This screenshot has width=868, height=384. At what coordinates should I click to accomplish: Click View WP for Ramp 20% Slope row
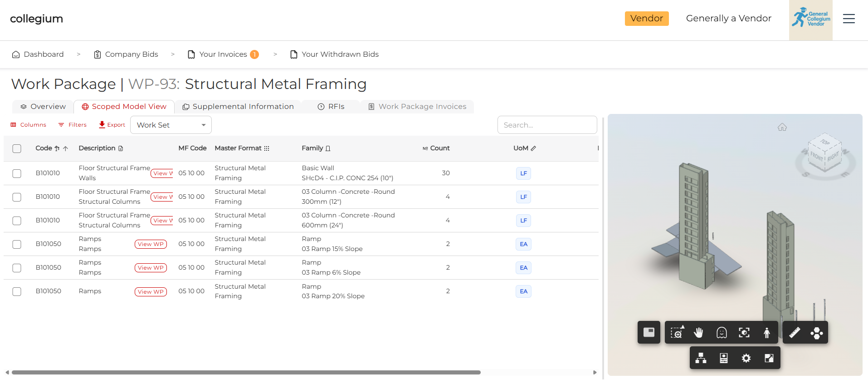point(151,292)
